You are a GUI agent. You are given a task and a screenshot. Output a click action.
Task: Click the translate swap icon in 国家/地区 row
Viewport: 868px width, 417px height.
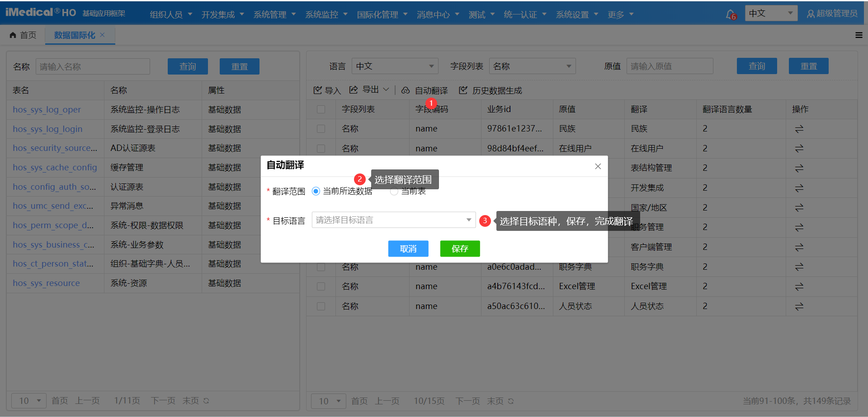click(799, 208)
